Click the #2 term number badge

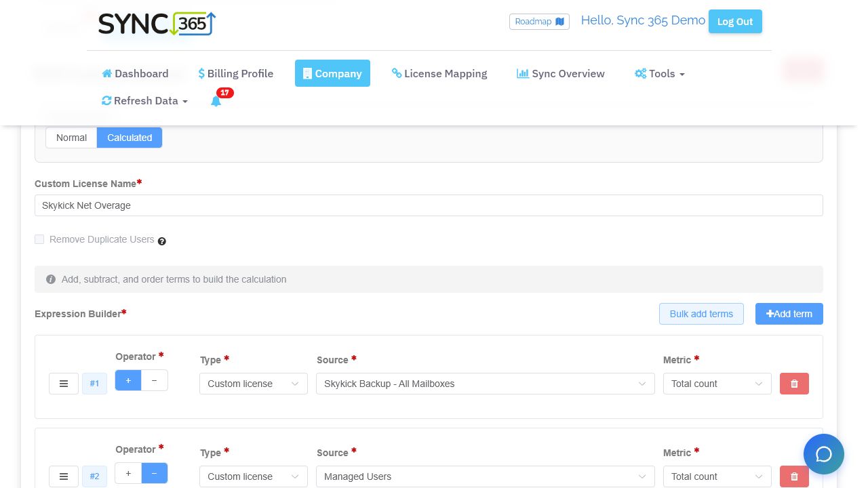[94, 476]
